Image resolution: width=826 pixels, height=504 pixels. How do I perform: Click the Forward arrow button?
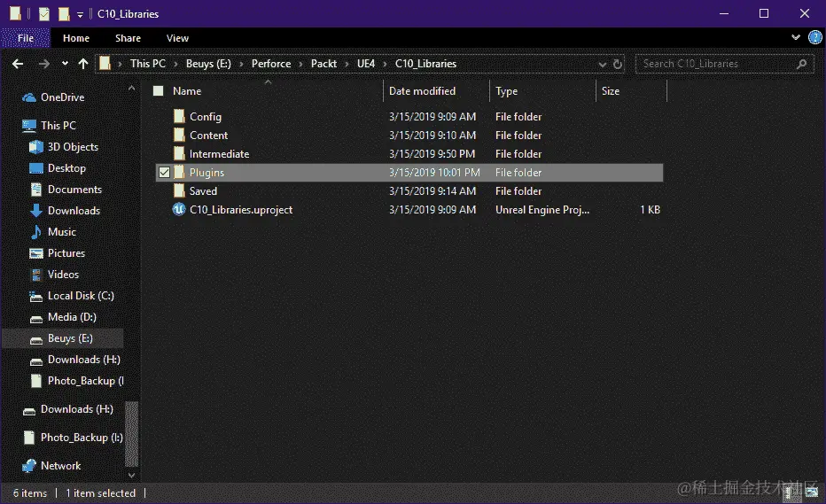point(43,64)
